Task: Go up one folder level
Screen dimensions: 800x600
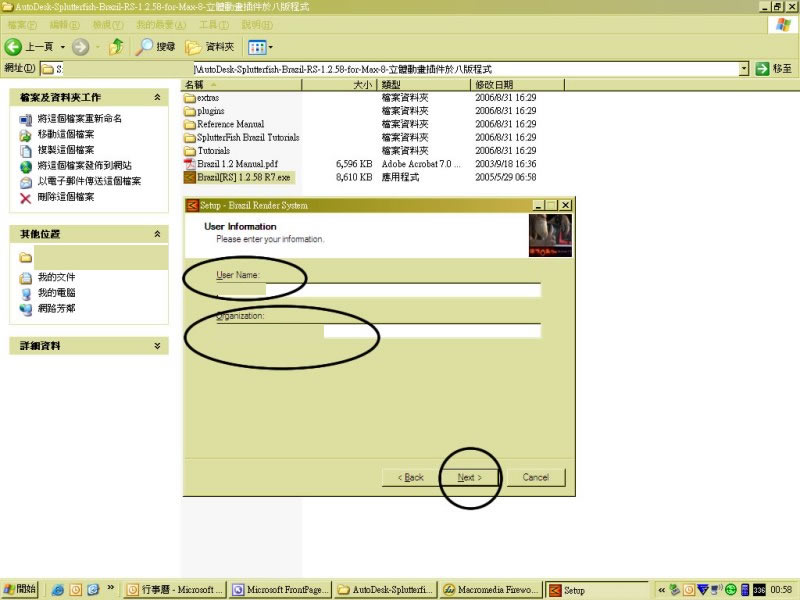Action: [x=117, y=47]
